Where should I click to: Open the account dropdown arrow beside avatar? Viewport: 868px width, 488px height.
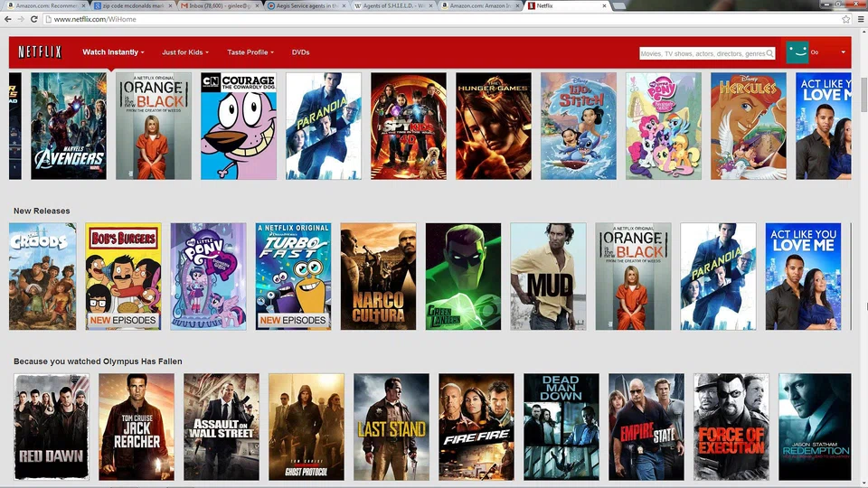(x=843, y=52)
